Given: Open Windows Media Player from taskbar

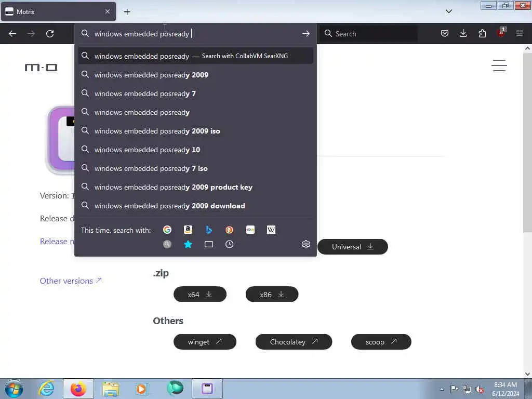Looking at the screenshot, I should pyautogui.click(x=141, y=389).
